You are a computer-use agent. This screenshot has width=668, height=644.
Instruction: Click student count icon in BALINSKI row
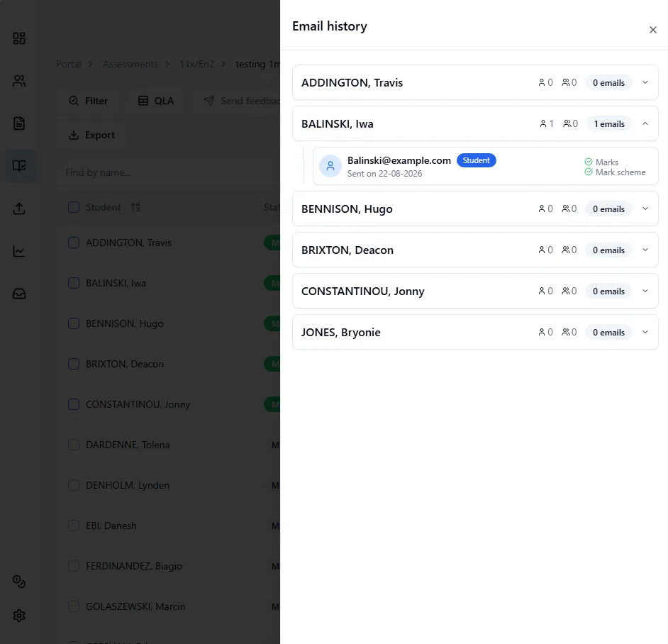tap(542, 123)
